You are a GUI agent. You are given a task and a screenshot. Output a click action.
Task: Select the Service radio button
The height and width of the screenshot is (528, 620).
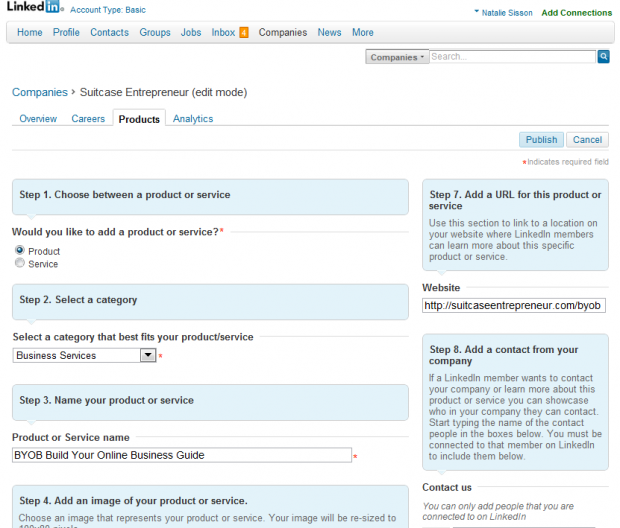19,263
